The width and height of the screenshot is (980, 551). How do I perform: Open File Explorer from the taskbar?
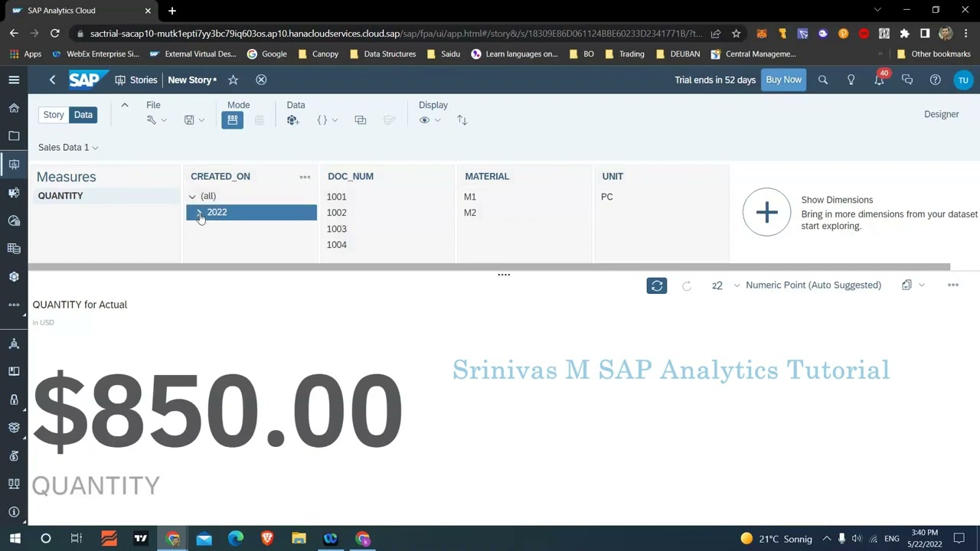(299, 539)
